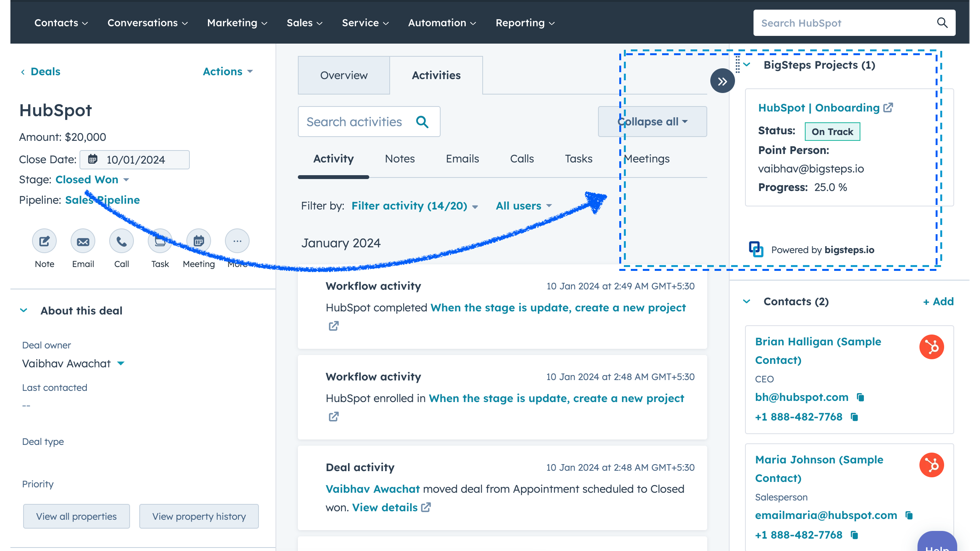
Task: Open the Filter activity dropdown
Action: pos(414,206)
